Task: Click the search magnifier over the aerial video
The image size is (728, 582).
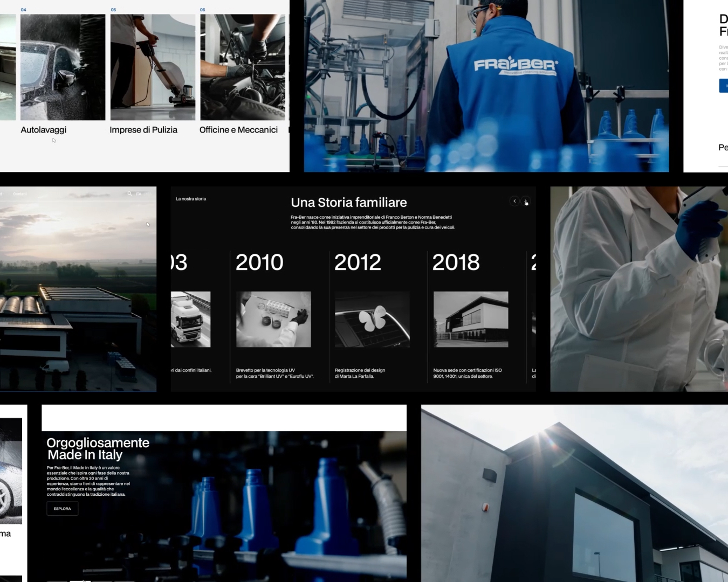Action: pos(129,193)
